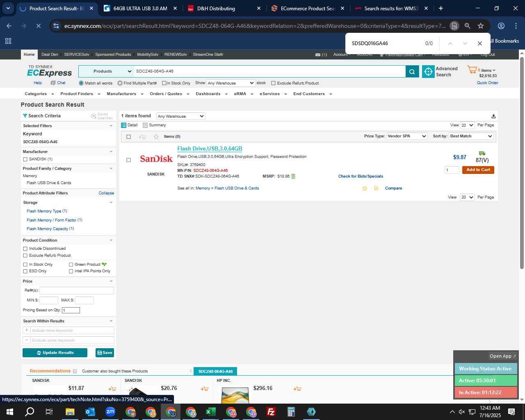The width and height of the screenshot is (525, 420).
Task: Click in MIN $ price field
Action: tap(49, 300)
